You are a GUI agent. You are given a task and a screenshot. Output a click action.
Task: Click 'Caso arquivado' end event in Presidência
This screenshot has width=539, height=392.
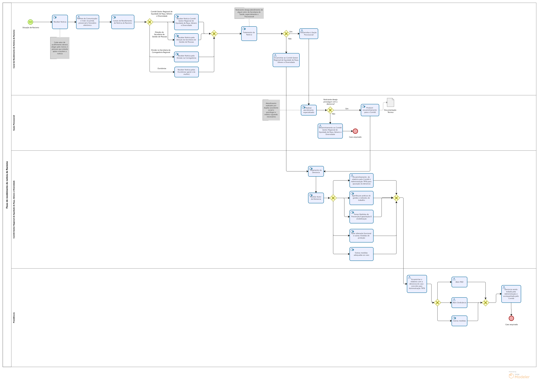511,318
